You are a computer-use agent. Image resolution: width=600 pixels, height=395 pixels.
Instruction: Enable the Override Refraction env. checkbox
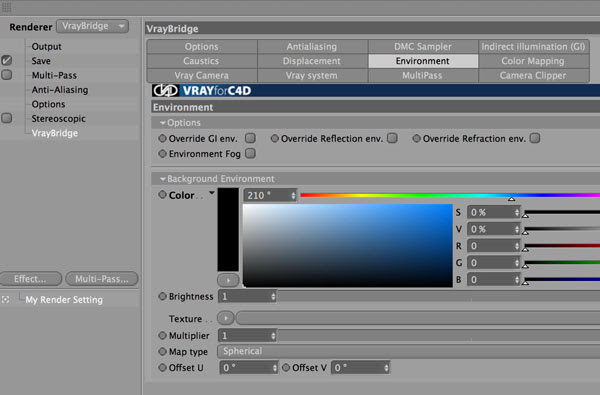(x=535, y=138)
